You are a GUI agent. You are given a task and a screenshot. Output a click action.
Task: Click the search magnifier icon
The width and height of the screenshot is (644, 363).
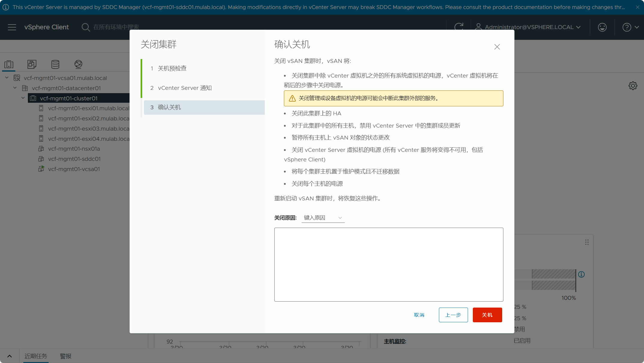click(x=86, y=27)
